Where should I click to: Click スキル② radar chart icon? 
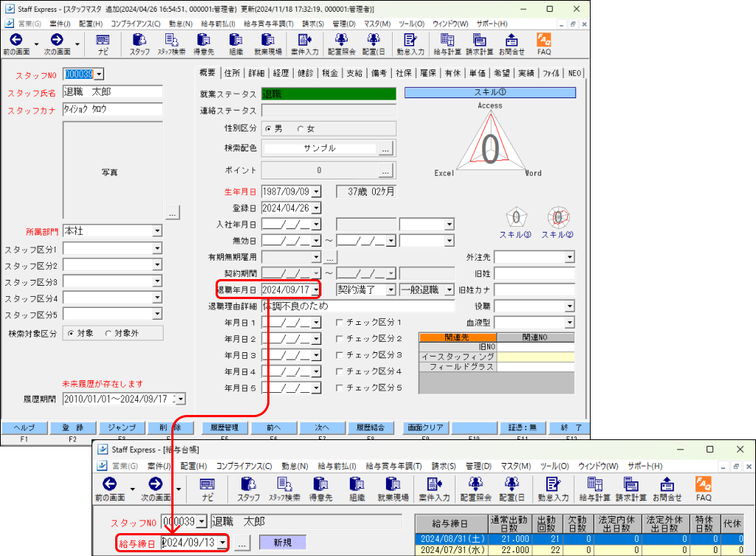tap(558, 218)
